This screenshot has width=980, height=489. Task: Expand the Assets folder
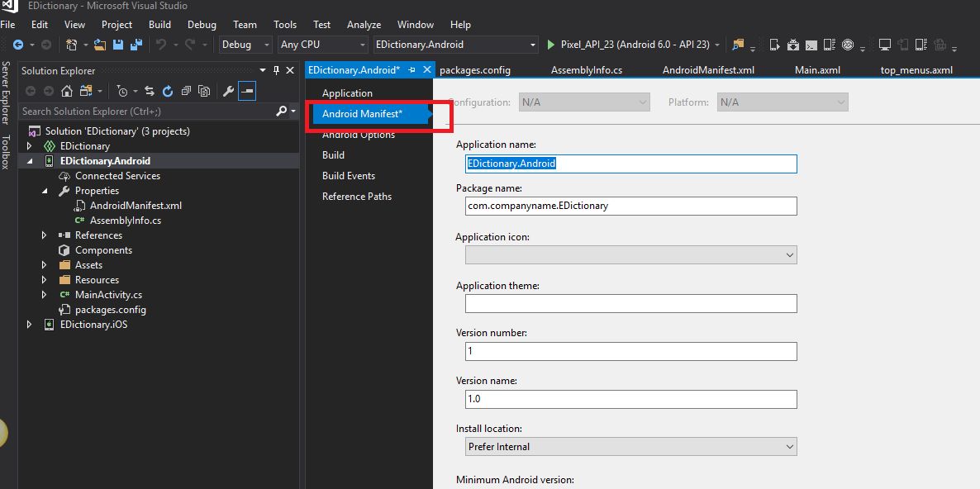click(x=45, y=265)
